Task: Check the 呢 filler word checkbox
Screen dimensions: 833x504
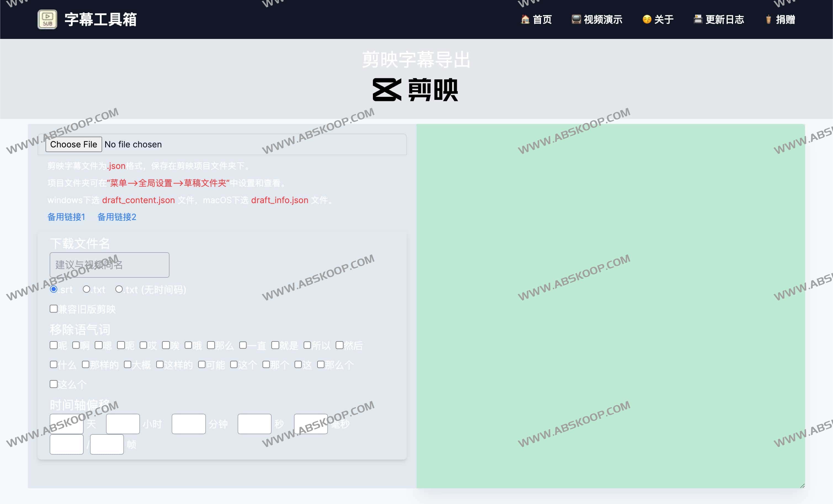Action: click(54, 345)
